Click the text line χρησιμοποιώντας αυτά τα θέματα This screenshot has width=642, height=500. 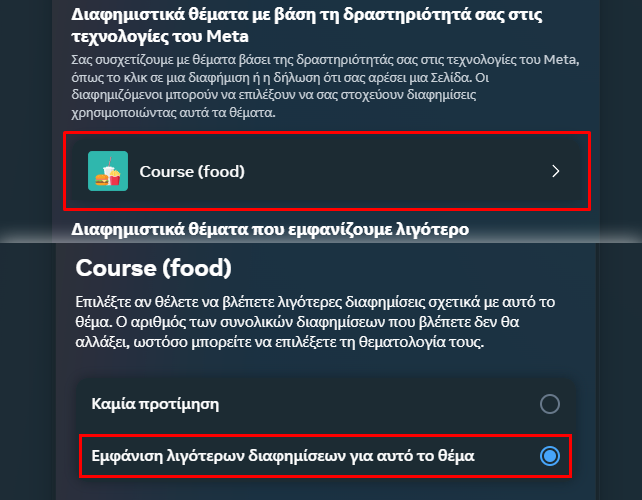[173, 113]
